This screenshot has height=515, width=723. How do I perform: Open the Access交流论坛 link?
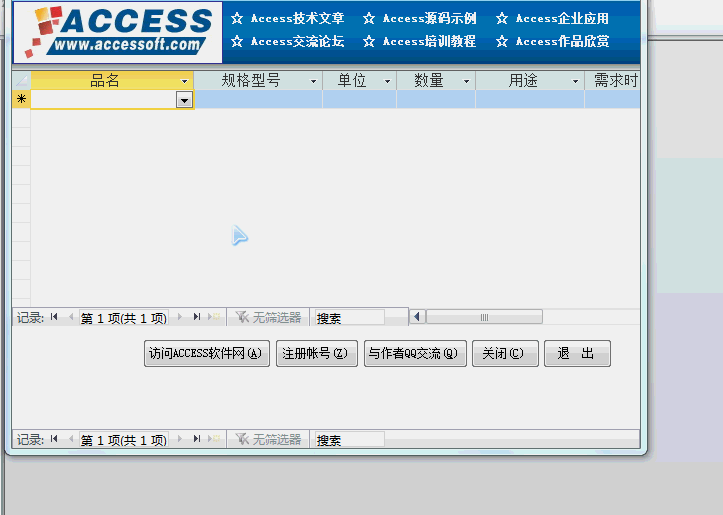(x=297, y=41)
